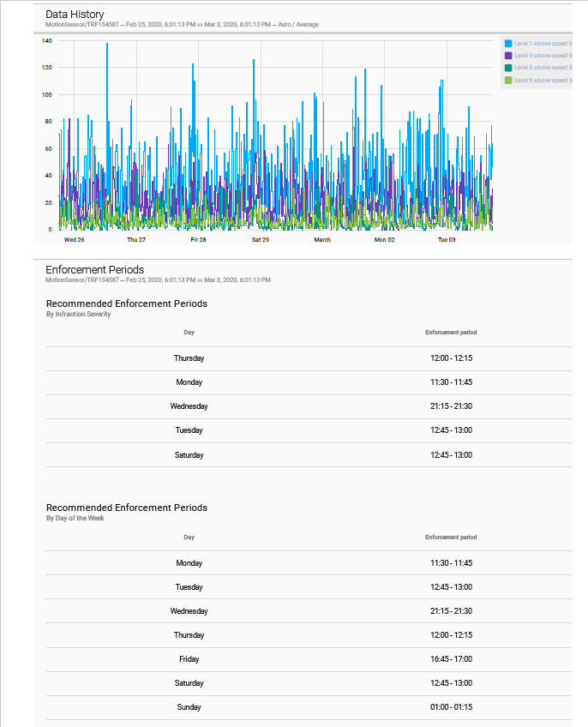This screenshot has height=727, width=588.
Task: Select 'Thursday' in the day-of-week table
Action: (x=189, y=635)
